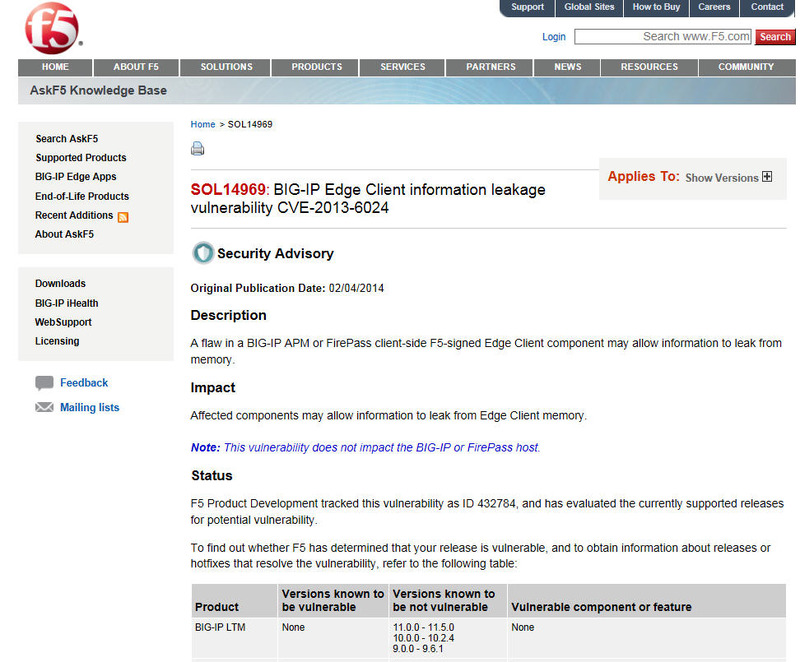
Task: Follow the Login link
Action: click(x=553, y=37)
